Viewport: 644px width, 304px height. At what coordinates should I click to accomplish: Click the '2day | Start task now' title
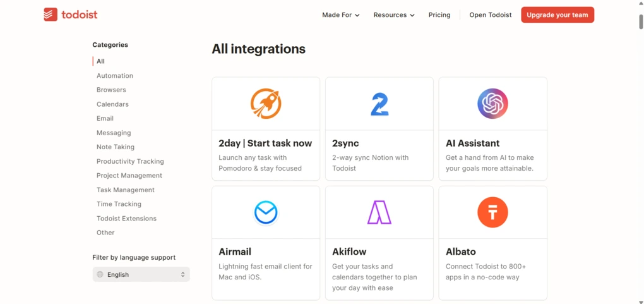(265, 143)
